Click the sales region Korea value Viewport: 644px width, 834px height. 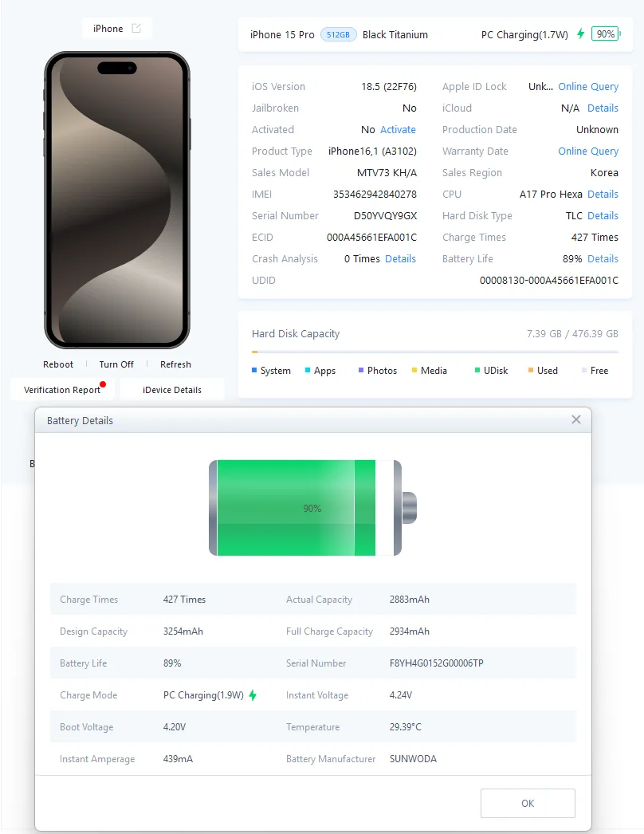click(x=605, y=173)
